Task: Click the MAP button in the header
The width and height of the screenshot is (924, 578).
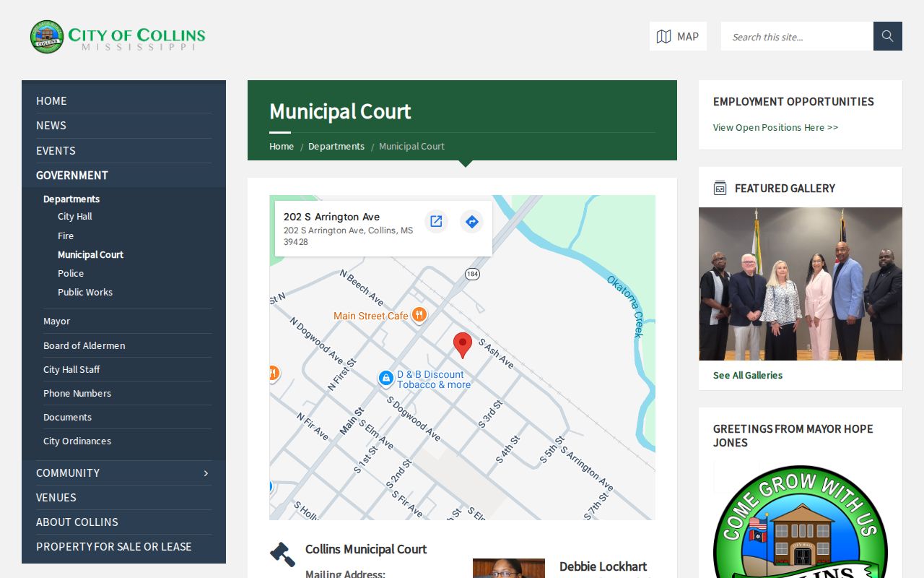Action: (678, 36)
